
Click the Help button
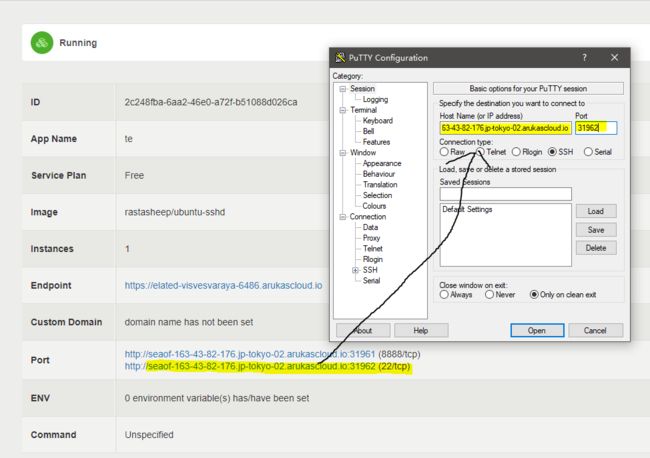pyautogui.click(x=421, y=330)
